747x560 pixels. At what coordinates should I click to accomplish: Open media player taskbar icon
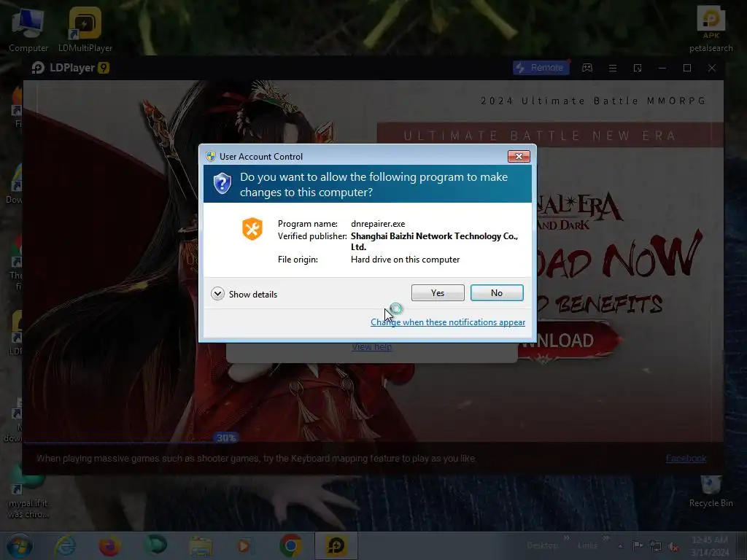click(x=244, y=545)
